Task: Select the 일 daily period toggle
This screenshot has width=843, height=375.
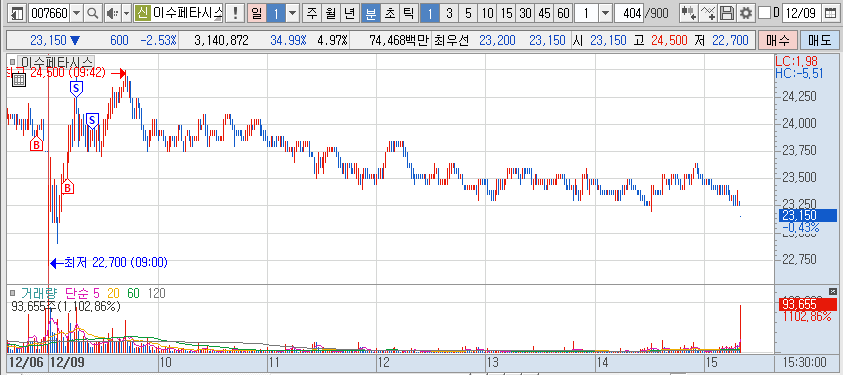Action: tap(256, 13)
